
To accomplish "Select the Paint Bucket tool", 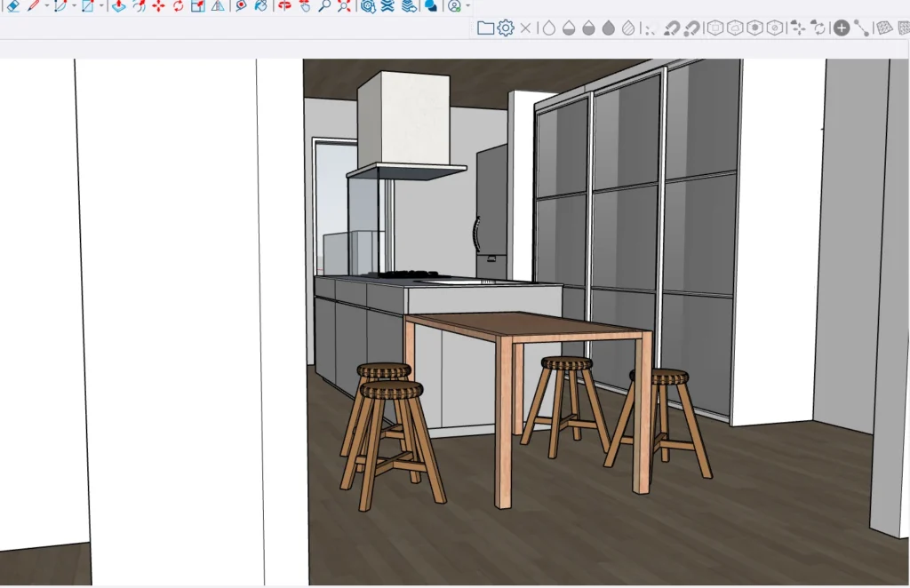I will point(261,6).
